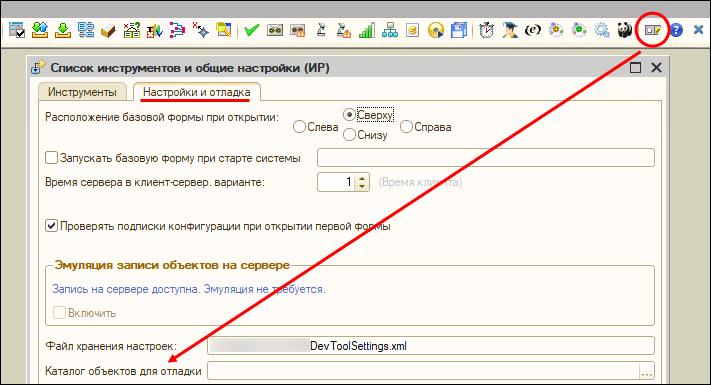Click the '(Время клиента)' label
Image resolution: width=711 pixels, height=385 pixels.
click(420, 182)
